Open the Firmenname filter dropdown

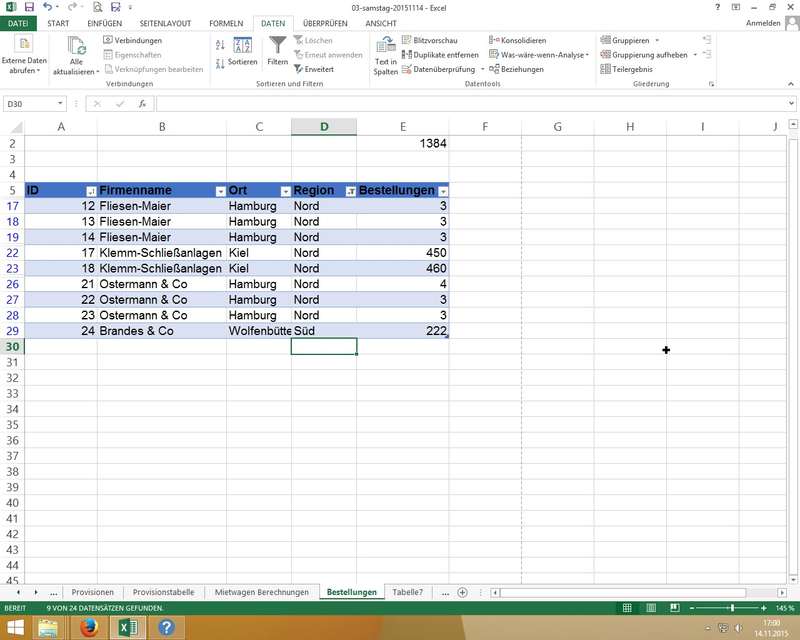[220, 191]
